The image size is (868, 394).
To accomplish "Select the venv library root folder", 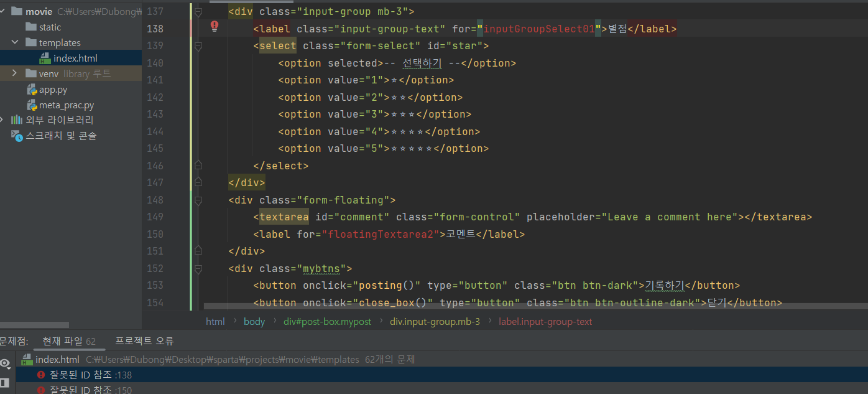I will coord(71,73).
